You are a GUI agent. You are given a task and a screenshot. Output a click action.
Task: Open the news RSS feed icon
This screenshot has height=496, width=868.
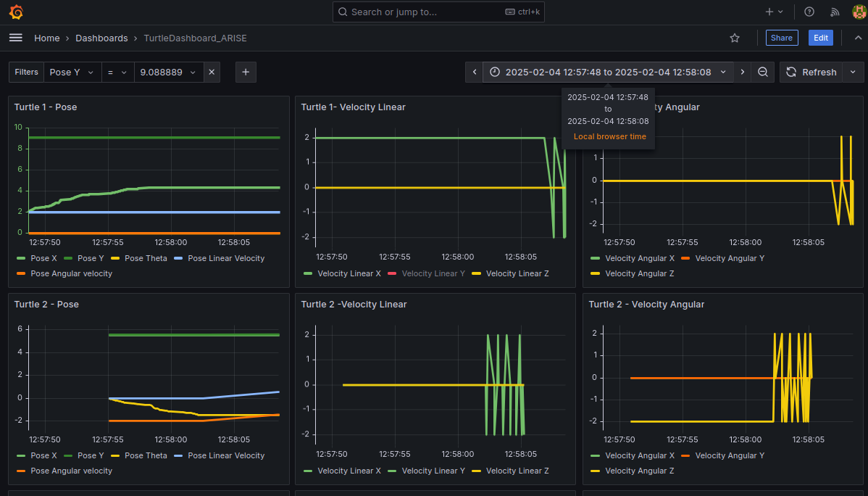click(x=835, y=12)
